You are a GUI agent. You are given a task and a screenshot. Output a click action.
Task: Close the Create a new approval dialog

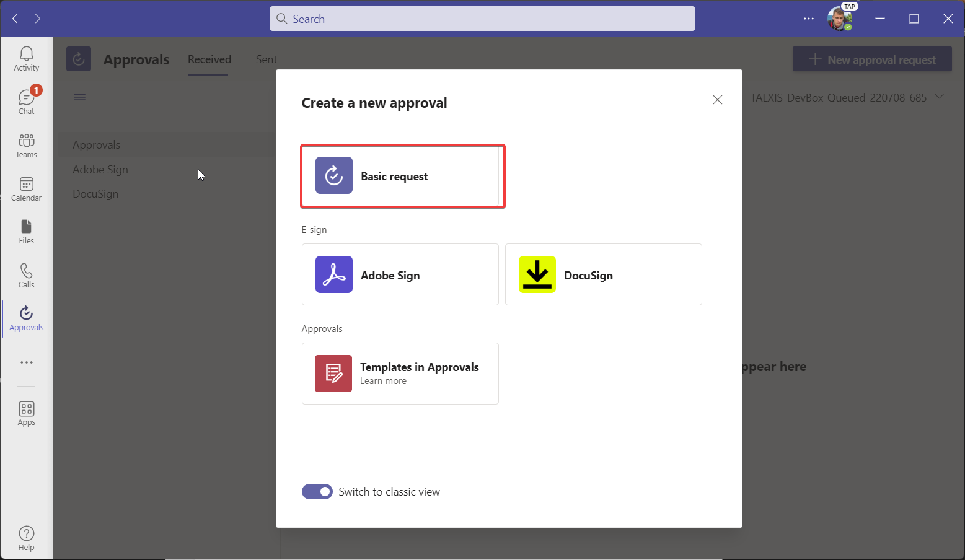click(x=718, y=100)
